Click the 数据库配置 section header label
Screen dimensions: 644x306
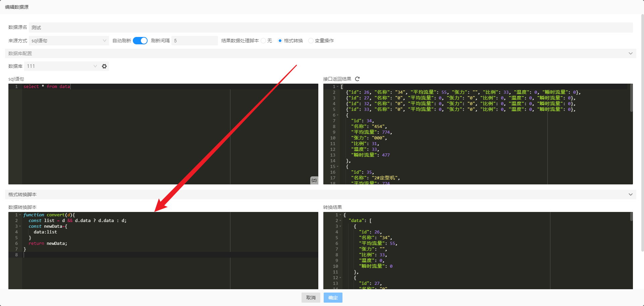tap(20, 53)
